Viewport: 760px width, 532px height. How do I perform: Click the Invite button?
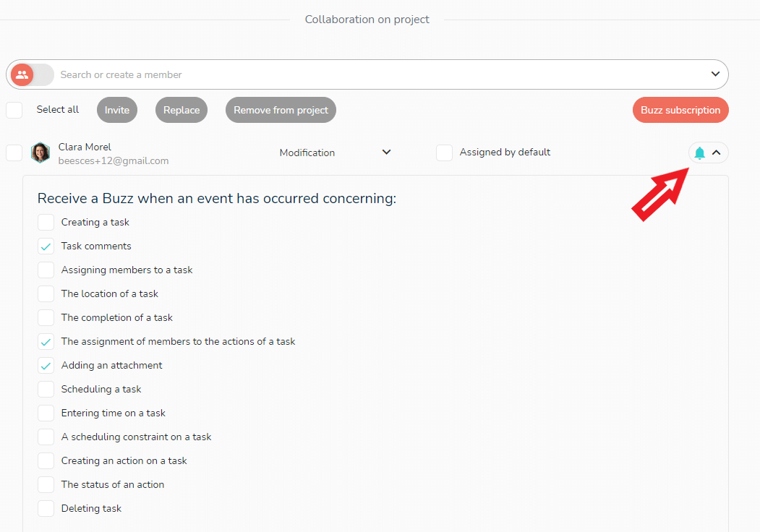click(x=117, y=110)
